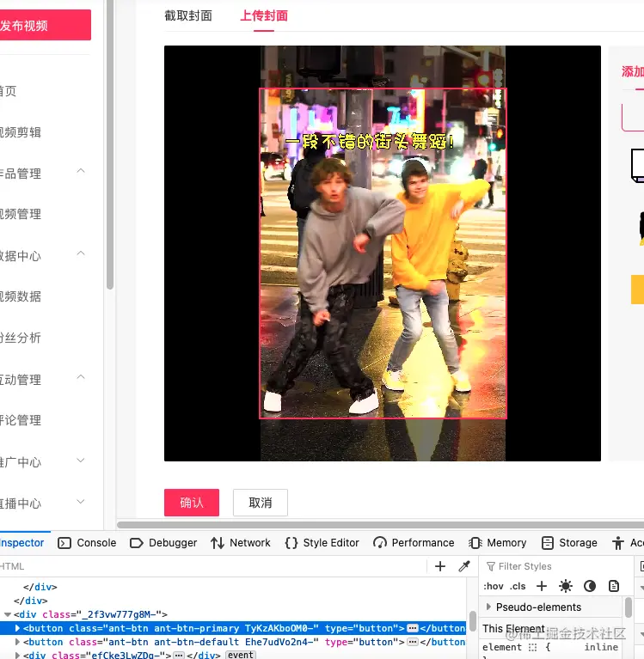This screenshot has height=659, width=644.
Task: Click the Network arrows icon
Action: tap(218, 543)
